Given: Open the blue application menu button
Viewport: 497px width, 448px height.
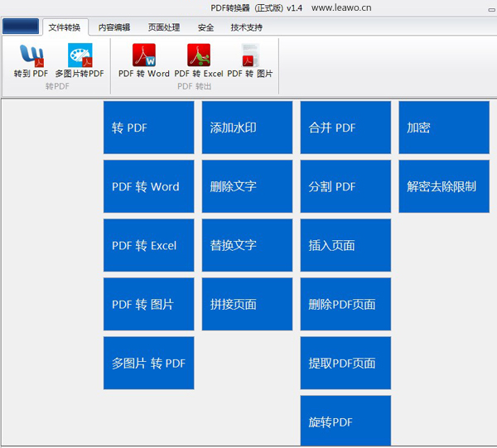Looking at the screenshot, I should pos(21,26).
